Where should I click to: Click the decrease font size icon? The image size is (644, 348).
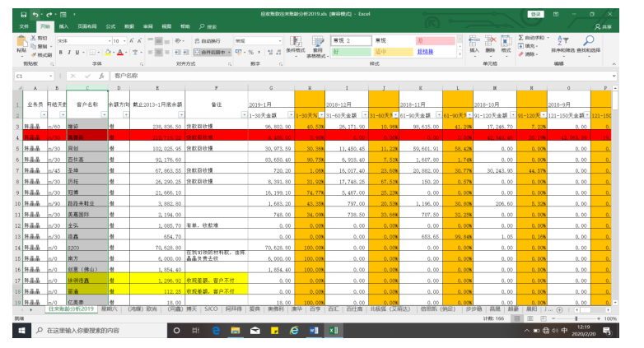coord(140,41)
